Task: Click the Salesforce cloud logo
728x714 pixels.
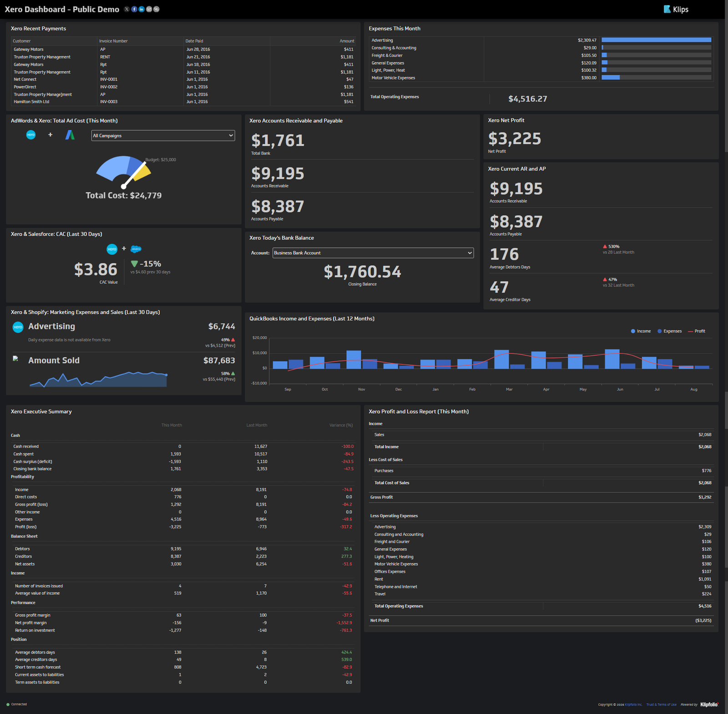Action: [x=136, y=249]
